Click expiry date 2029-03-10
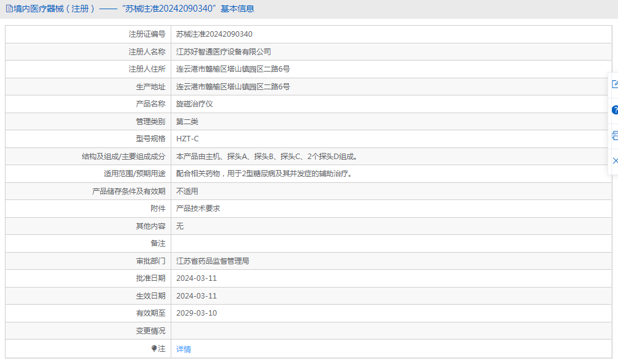The width and height of the screenshot is (618, 364). pyautogui.click(x=196, y=313)
